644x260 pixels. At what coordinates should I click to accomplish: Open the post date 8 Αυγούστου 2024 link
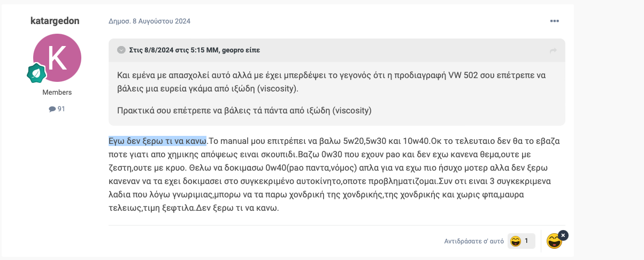(x=149, y=21)
